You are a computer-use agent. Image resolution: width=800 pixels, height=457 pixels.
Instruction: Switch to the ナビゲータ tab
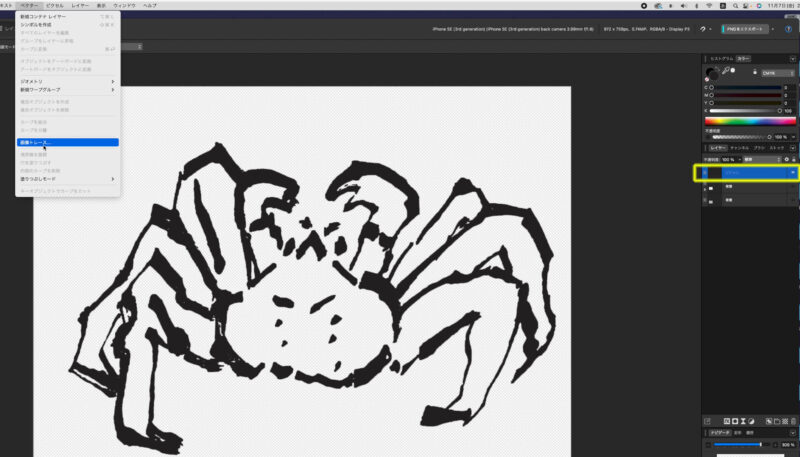click(721, 433)
